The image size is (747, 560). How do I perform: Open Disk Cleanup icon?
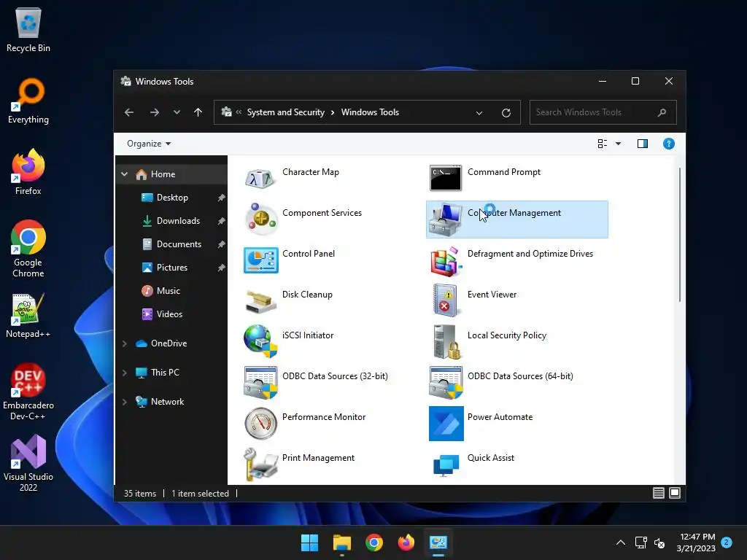pyautogui.click(x=260, y=301)
